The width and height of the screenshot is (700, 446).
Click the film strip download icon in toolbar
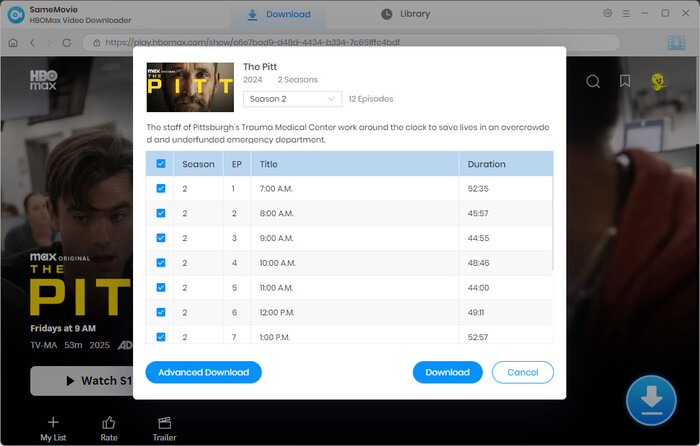click(x=676, y=43)
